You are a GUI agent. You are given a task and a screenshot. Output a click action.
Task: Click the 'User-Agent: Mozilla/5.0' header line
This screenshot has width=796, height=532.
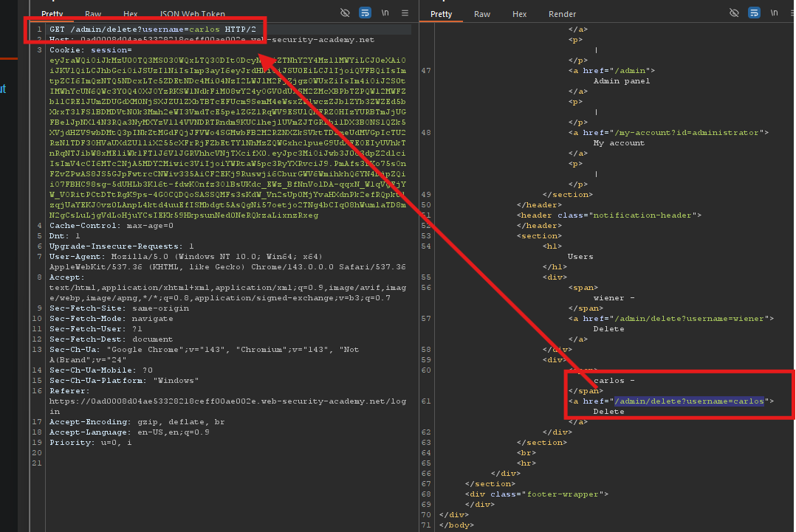click(186, 257)
